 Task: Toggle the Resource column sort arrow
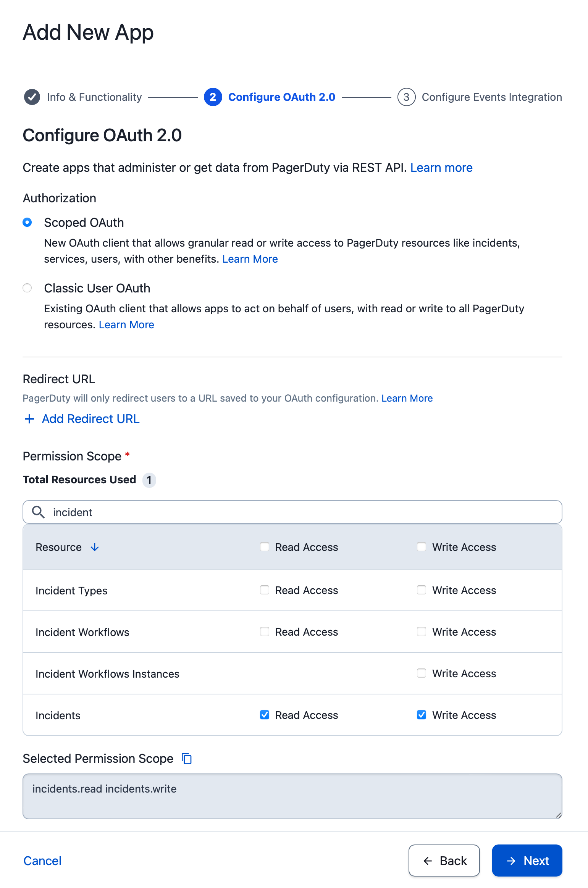point(94,547)
